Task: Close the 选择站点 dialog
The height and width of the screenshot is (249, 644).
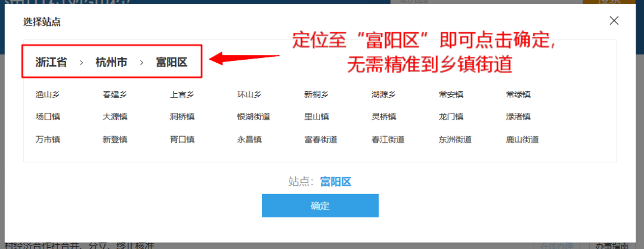Action: [614, 20]
